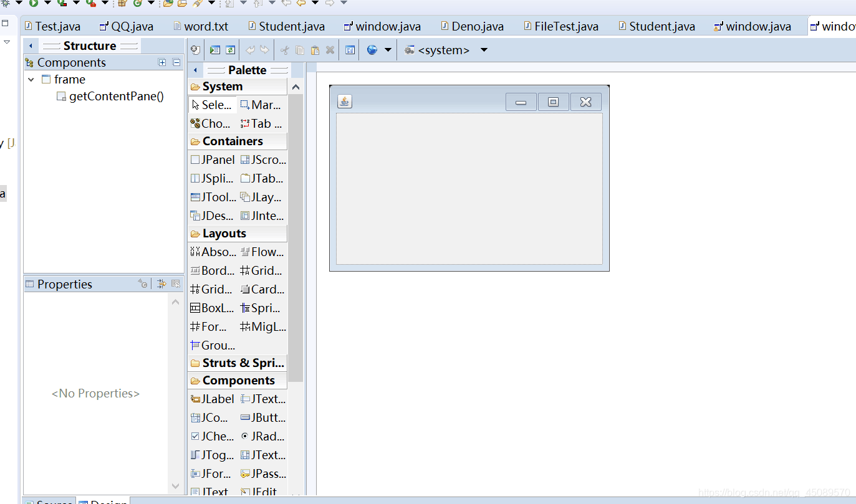This screenshot has height=504, width=856.
Task: Click the Cut scissors icon
Action: (284, 50)
